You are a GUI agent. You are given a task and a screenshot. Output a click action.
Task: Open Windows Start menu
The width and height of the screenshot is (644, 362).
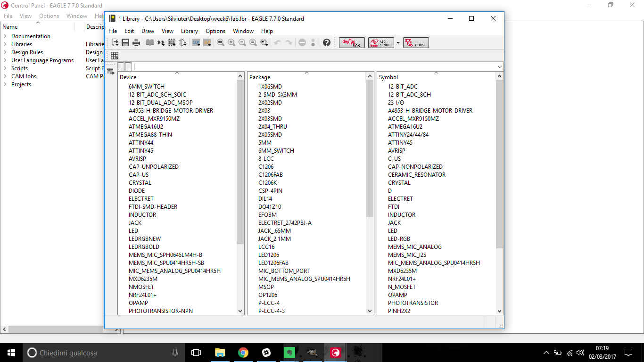(x=11, y=353)
